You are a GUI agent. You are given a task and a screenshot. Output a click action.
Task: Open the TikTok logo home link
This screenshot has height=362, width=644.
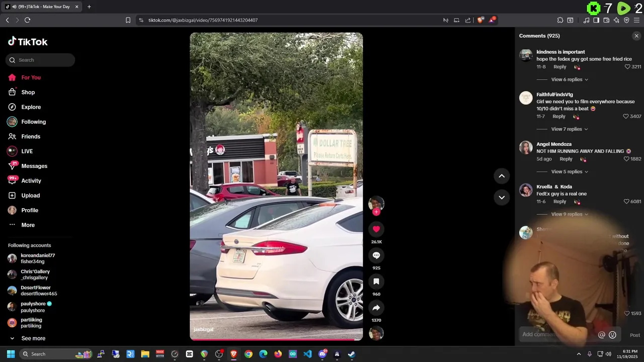click(x=28, y=42)
